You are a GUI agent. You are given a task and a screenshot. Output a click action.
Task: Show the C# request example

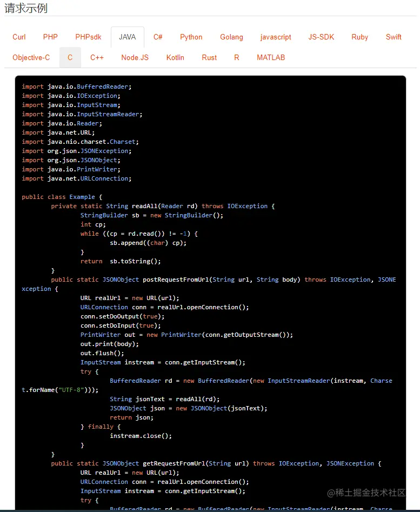(158, 37)
